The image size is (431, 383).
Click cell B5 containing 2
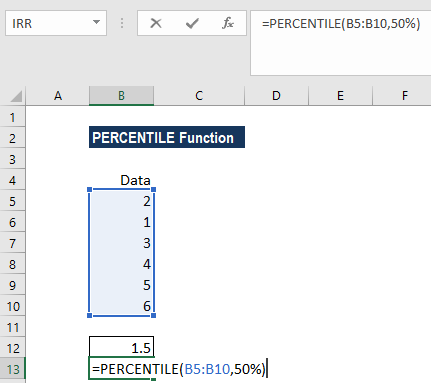(121, 201)
